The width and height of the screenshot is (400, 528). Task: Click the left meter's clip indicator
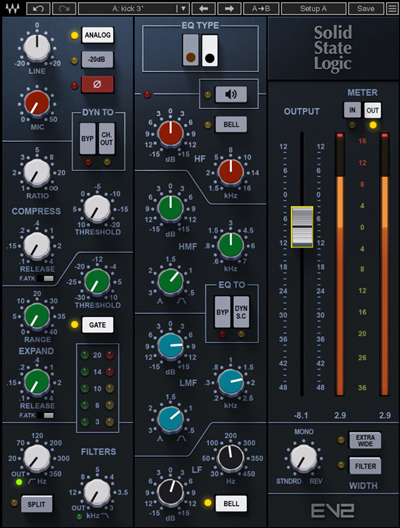click(x=339, y=135)
